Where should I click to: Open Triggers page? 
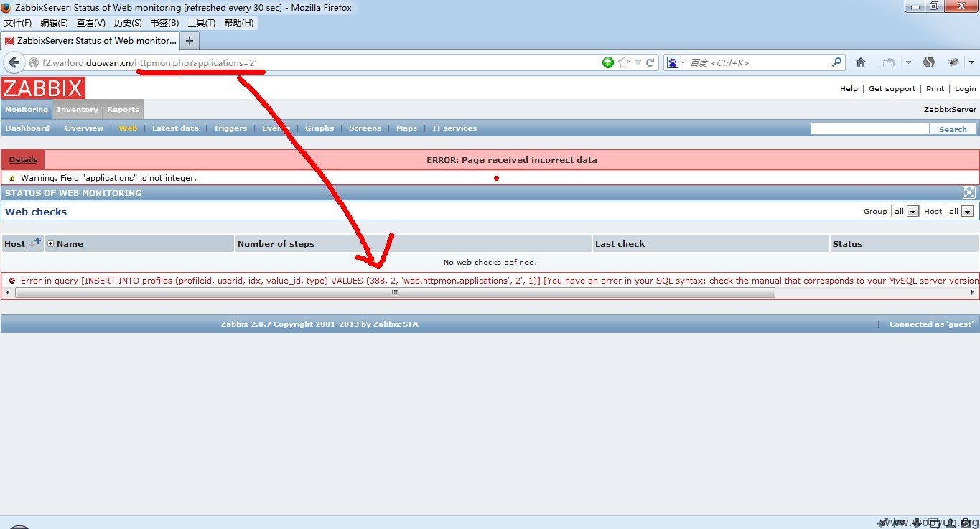[x=230, y=128]
